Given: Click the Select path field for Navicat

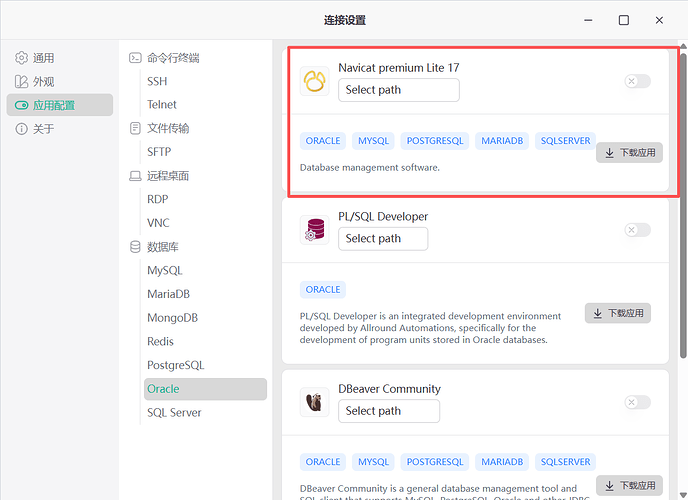Looking at the screenshot, I should click(398, 90).
